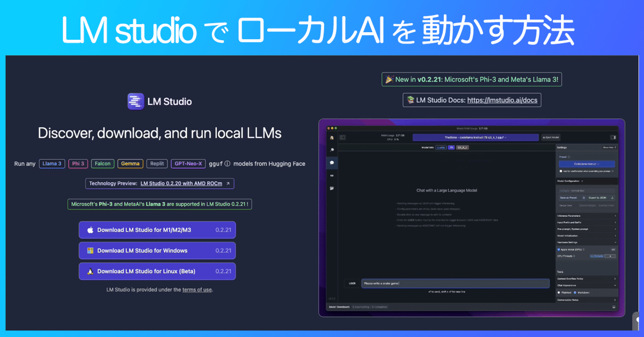The height and width of the screenshot is (337, 644).
Task: Click the Download LM Studio for Windows button
Action: click(157, 250)
